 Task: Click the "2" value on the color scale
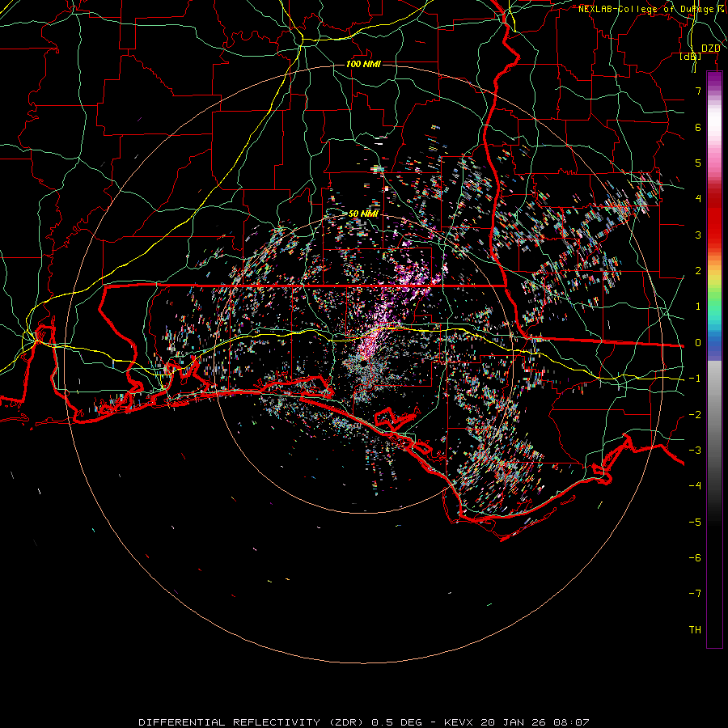698,271
